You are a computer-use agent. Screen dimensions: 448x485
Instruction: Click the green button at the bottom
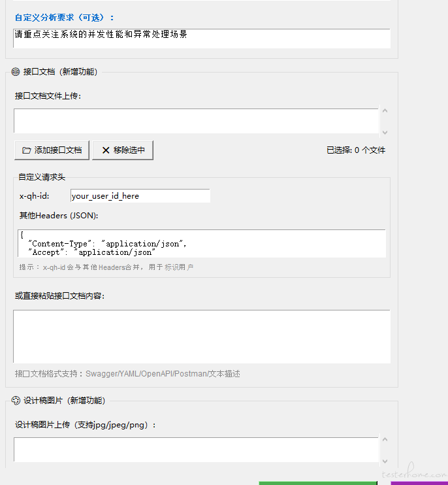point(317,483)
